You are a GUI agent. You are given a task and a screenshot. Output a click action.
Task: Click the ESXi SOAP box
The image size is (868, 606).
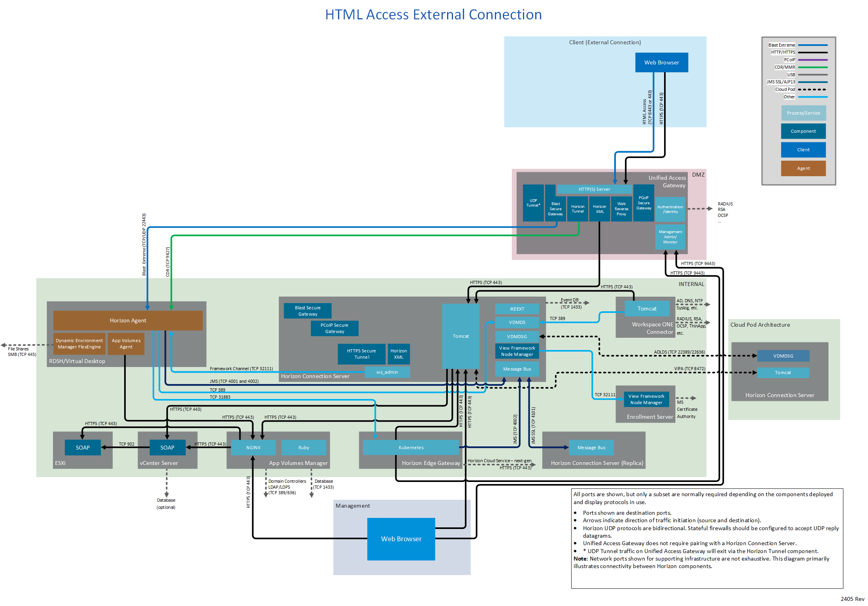click(x=83, y=448)
